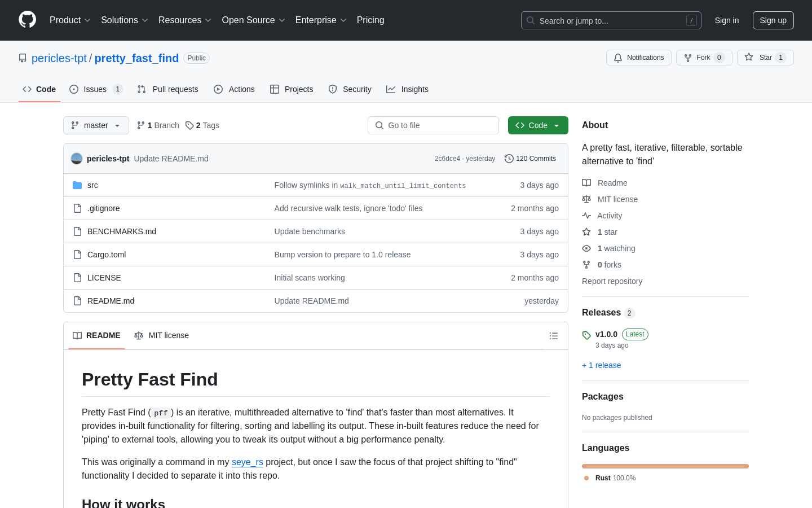The width and height of the screenshot is (812, 508).
Task: Open the README outline list icon
Action: [x=554, y=336]
